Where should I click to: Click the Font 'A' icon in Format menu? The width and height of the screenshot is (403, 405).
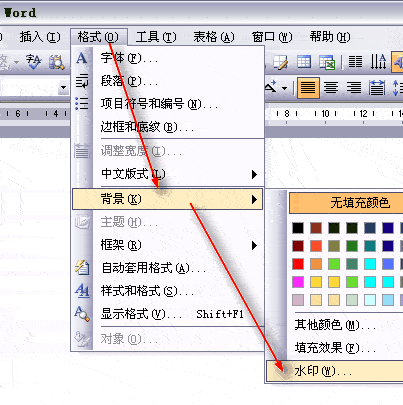coord(82,58)
